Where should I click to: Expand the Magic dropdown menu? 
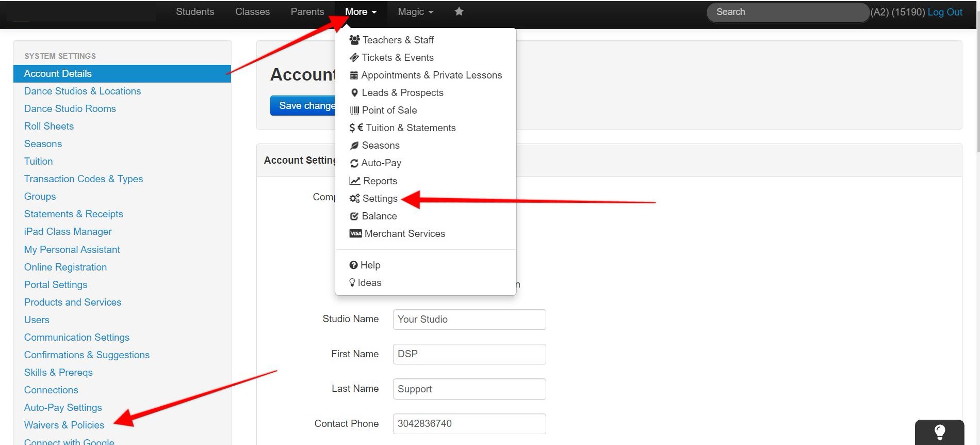[x=415, y=12]
